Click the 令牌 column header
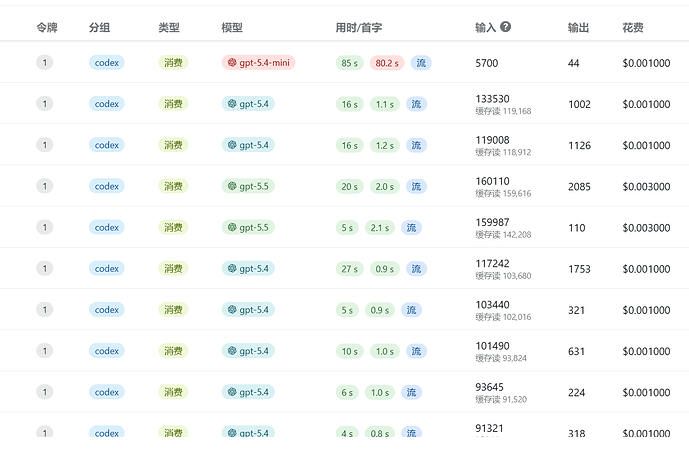 click(47, 28)
